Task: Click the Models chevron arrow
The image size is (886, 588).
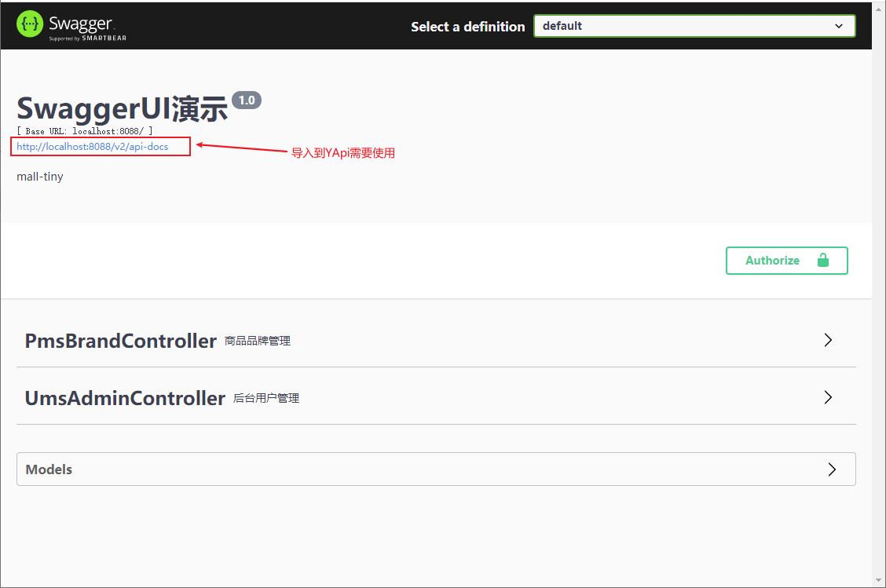Action: (832, 469)
